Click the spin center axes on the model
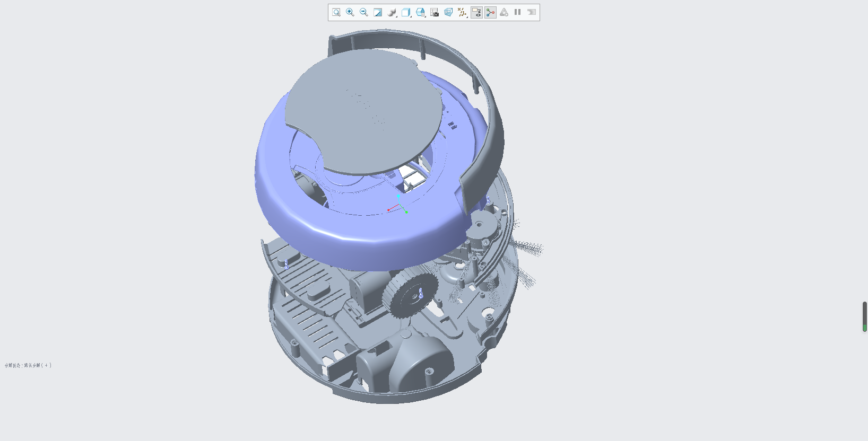The image size is (868, 441). (x=398, y=205)
